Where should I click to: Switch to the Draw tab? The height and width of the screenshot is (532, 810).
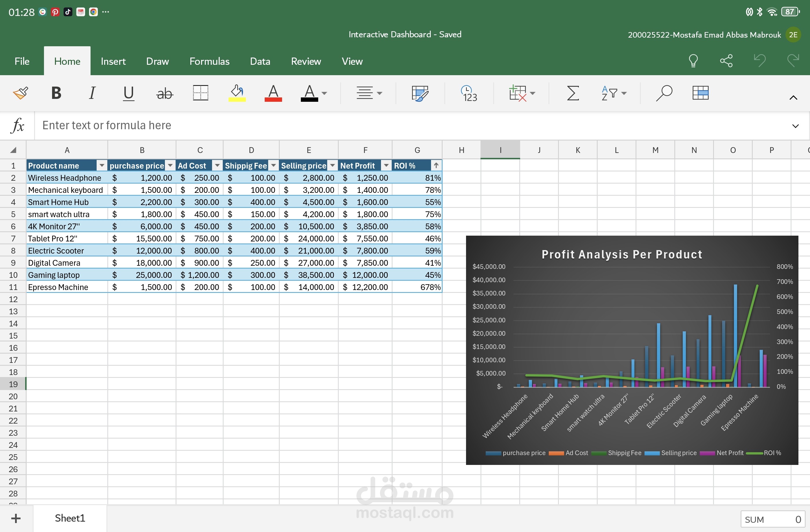pyautogui.click(x=157, y=61)
